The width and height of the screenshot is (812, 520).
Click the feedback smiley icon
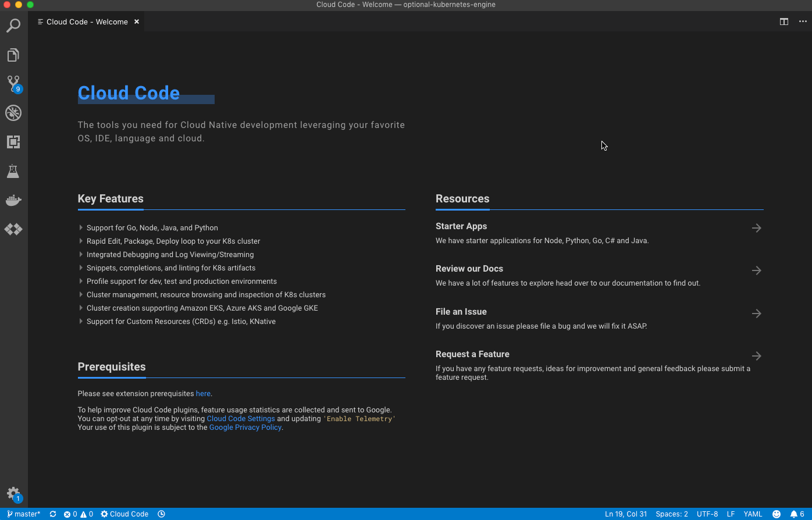pos(777,514)
